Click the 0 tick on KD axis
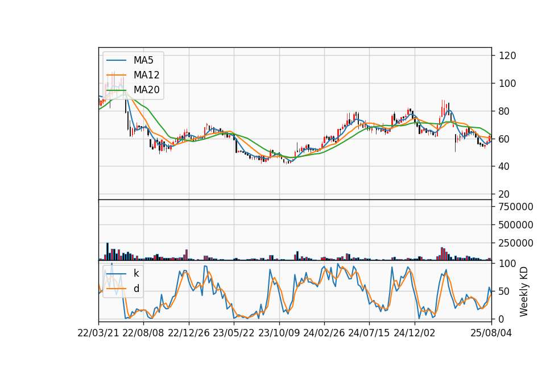Image resolution: width=546 pixels, height=392 pixels. tap(502, 319)
